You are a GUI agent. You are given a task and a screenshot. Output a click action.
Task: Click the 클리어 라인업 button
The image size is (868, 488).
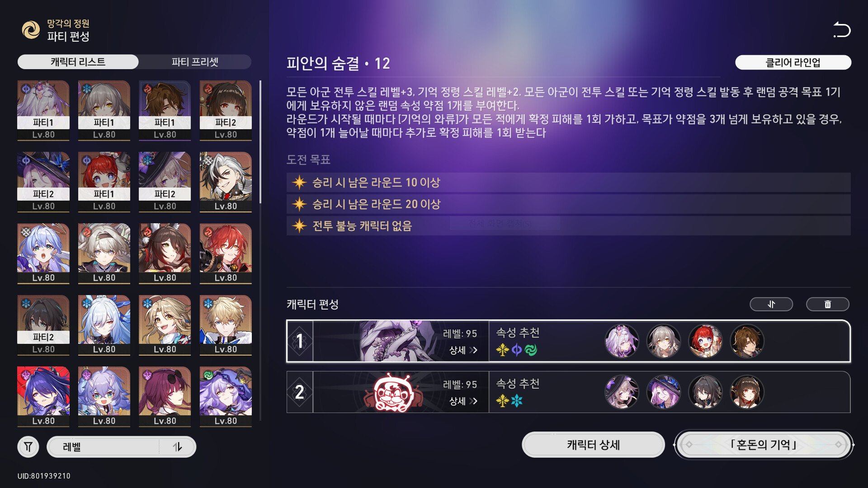793,62
